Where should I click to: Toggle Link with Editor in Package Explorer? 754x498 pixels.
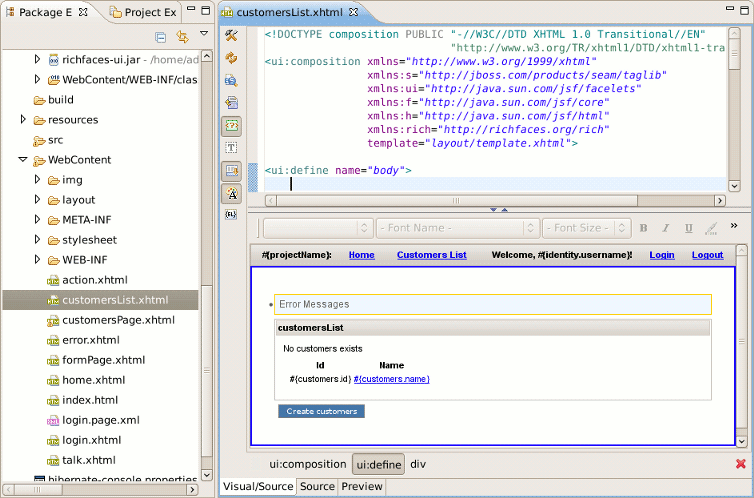182,37
